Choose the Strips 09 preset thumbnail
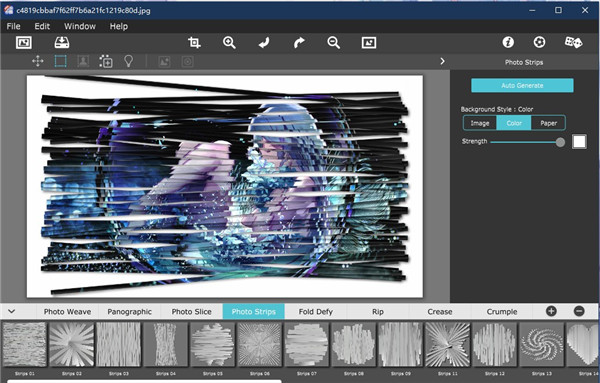600x383 pixels. [401, 344]
